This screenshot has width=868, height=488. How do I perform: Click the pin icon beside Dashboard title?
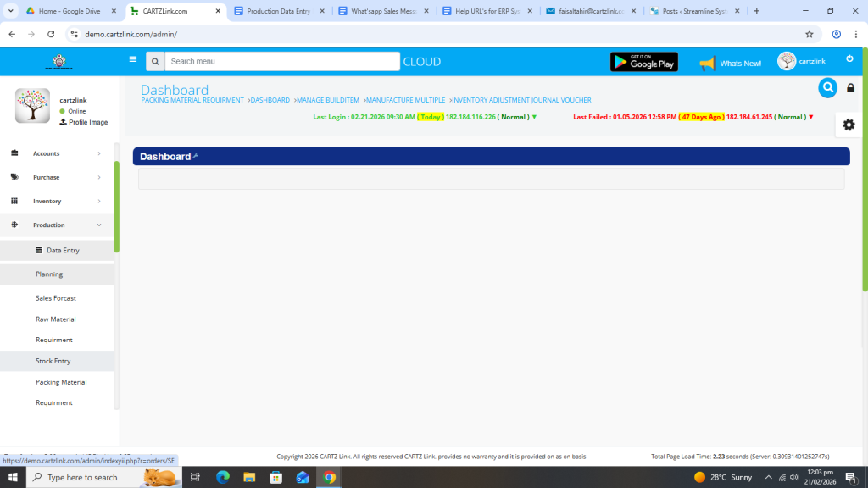[x=196, y=156]
